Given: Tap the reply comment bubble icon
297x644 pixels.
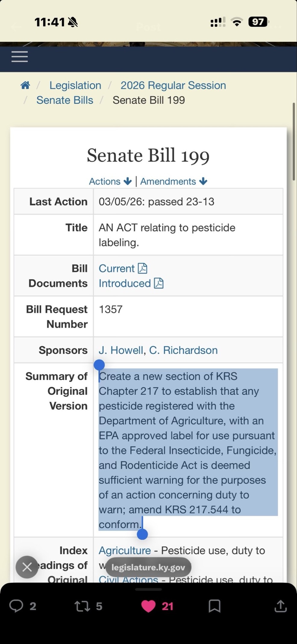Looking at the screenshot, I should 16,606.
